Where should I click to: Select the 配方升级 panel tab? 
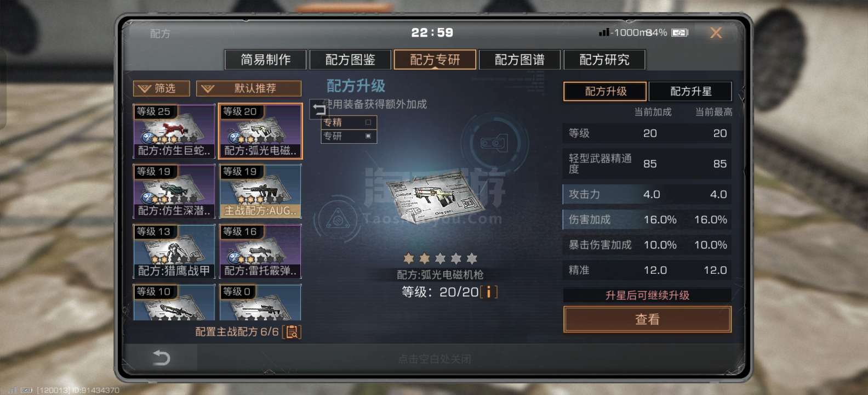pos(606,91)
